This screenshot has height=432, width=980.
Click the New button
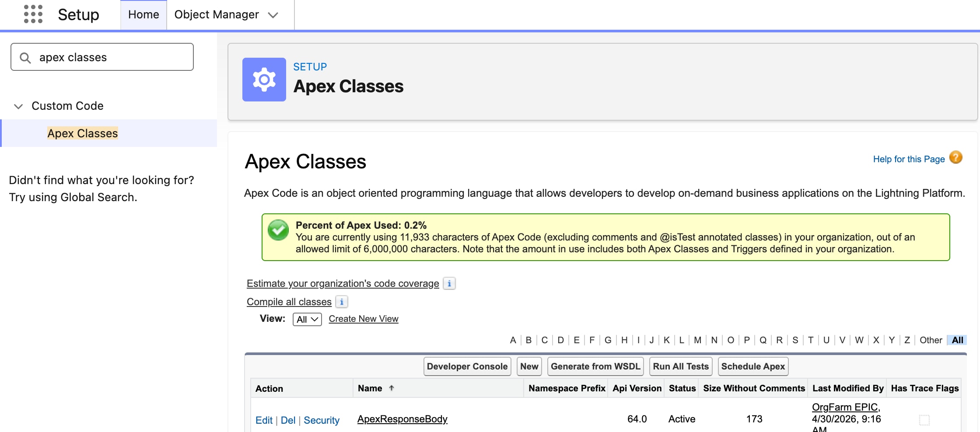pos(529,366)
